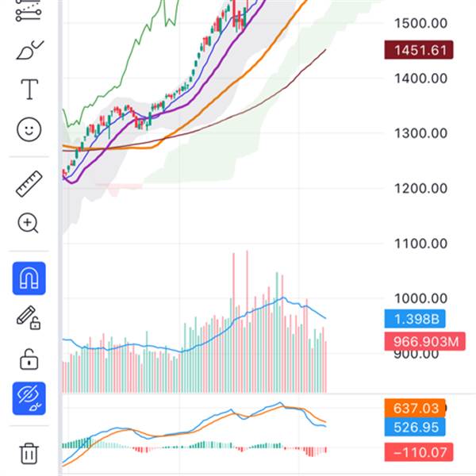The width and height of the screenshot is (476, 476).
Task: Activate the Zoom In tool
Action: pyautogui.click(x=28, y=223)
